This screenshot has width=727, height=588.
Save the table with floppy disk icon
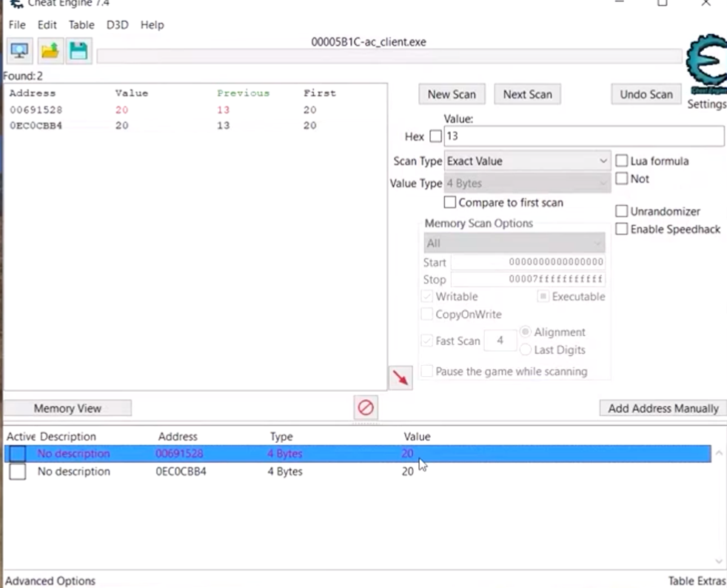[78, 51]
